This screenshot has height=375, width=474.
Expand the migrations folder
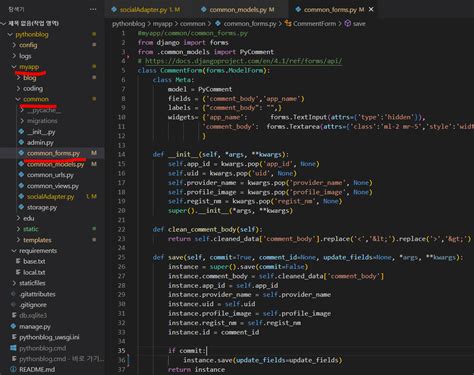click(42, 121)
